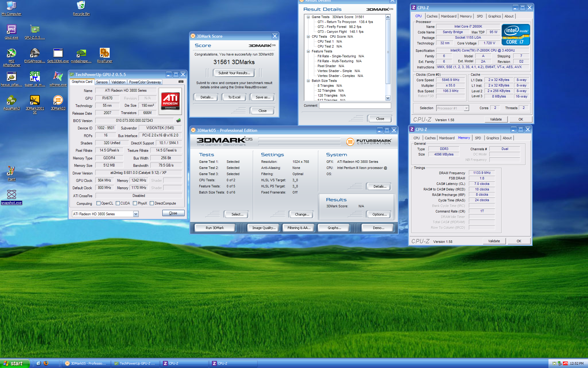Viewport: 588px width, 368px height.
Task: Select the nvidiaInspector desktop icon
Action: [81, 55]
